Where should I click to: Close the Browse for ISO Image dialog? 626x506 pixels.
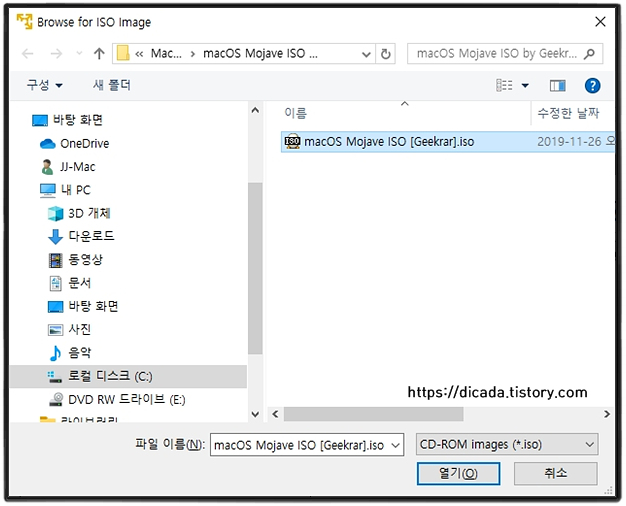[600, 22]
